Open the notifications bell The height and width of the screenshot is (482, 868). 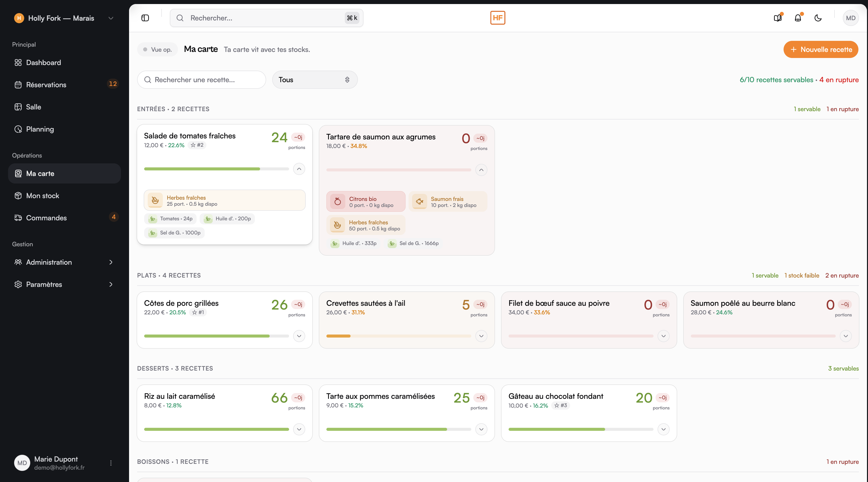pos(798,18)
